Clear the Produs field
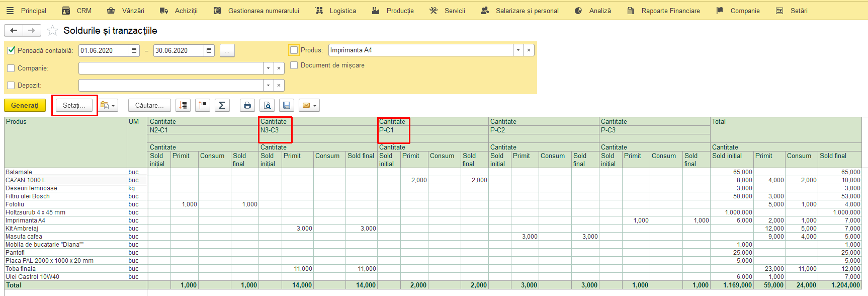The image size is (868, 296). click(x=529, y=50)
